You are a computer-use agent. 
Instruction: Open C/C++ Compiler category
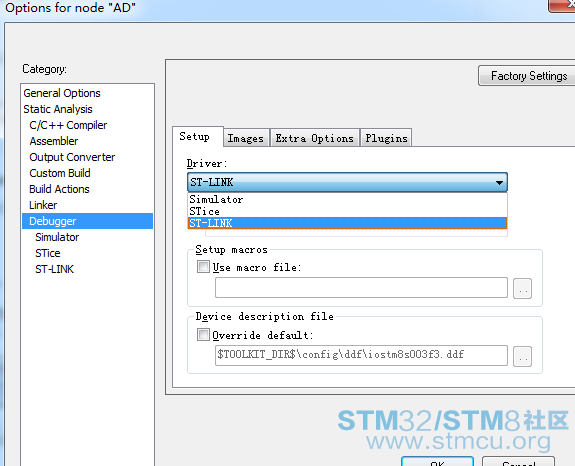[x=68, y=125]
